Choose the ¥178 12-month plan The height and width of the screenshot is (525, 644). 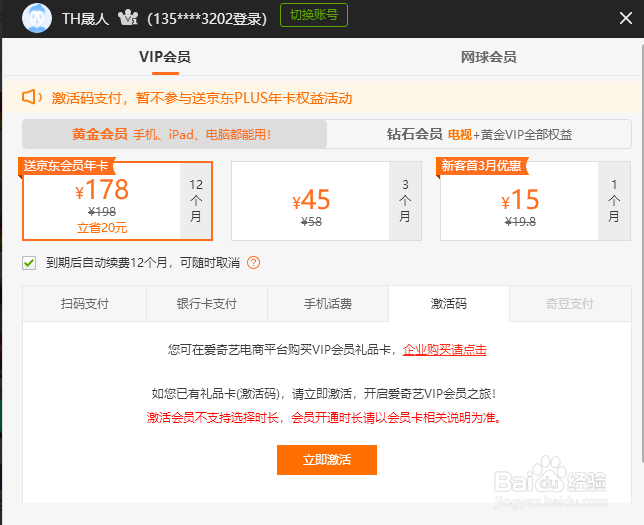(117, 201)
